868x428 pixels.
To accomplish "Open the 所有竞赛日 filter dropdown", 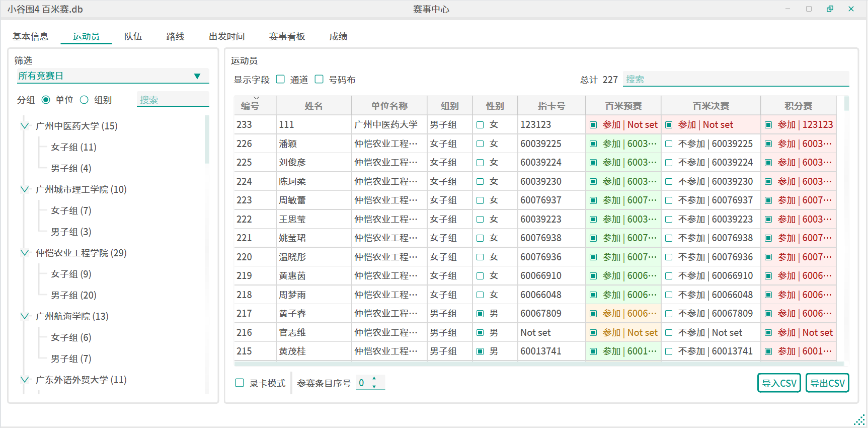I will pyautogui.click(x=112, y=76).
